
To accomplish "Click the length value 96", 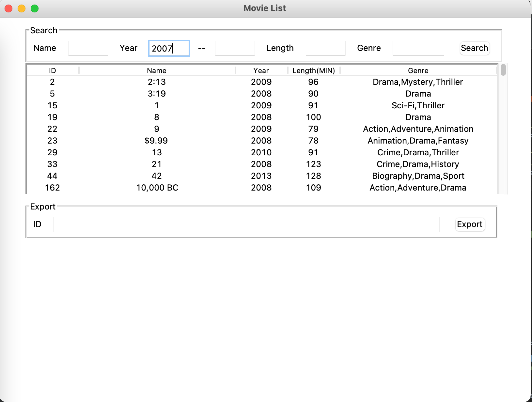I will coord(313,82).
